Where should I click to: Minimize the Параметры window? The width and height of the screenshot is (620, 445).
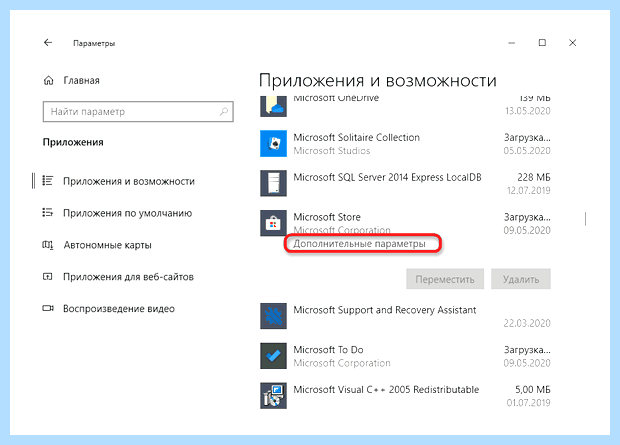(512, 43)
